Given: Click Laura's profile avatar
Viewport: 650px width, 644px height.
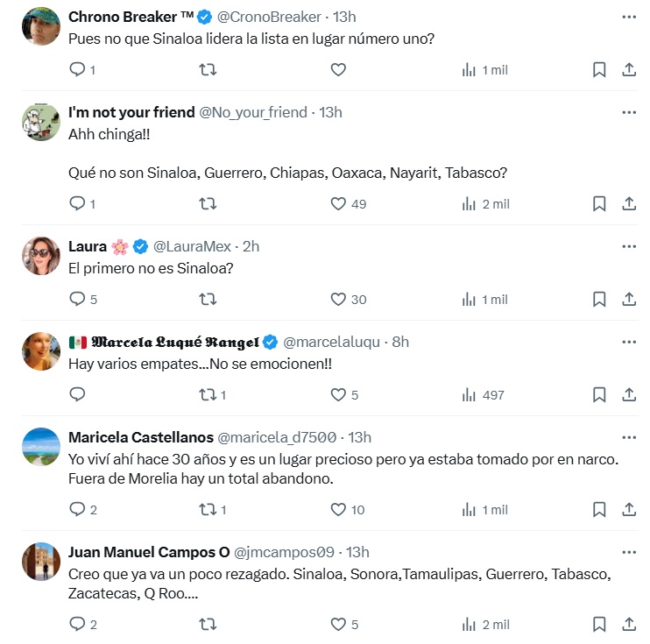Looking at the screenshot, I should (x=40, y=255).
